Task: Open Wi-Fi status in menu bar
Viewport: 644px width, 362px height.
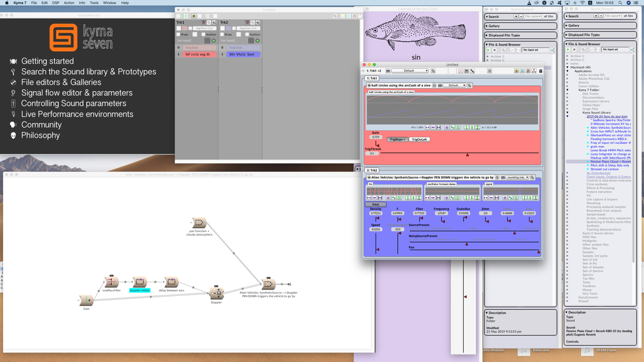Action: 582,3
